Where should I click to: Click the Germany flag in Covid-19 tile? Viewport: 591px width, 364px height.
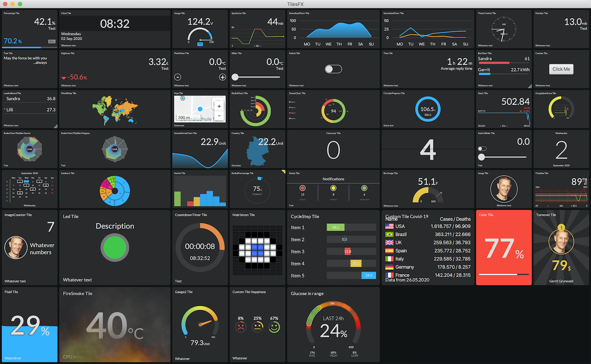389,267
